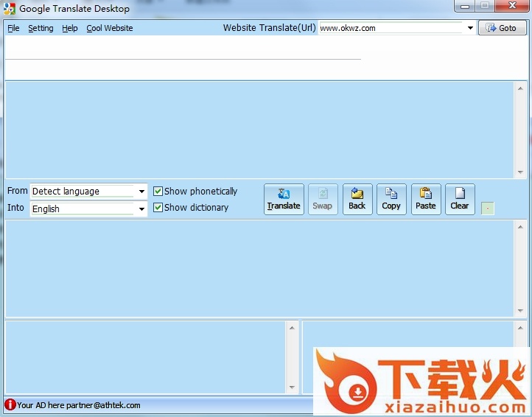Open the Setting menu
Viewport: 532px width, 417px height.
click(x=41, y=28)
